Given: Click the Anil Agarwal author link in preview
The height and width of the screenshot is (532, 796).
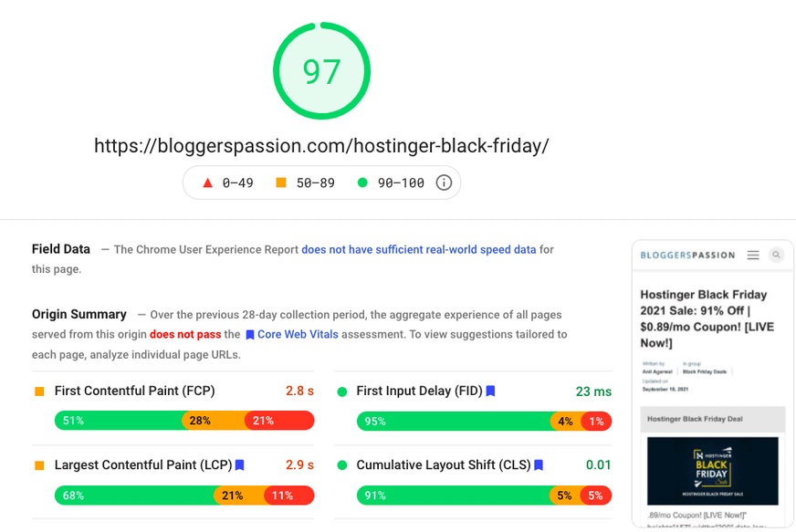Looking at the screenshot, I should coord(656,371).
